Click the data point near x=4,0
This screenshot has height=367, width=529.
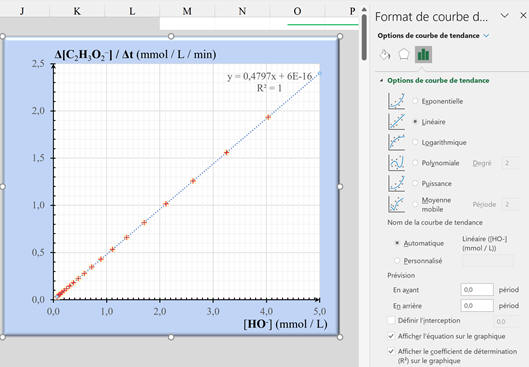(x=268, y=117)
